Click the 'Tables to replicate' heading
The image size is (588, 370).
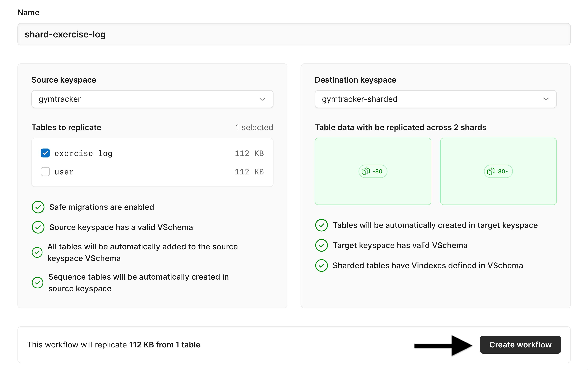[66, 127]
